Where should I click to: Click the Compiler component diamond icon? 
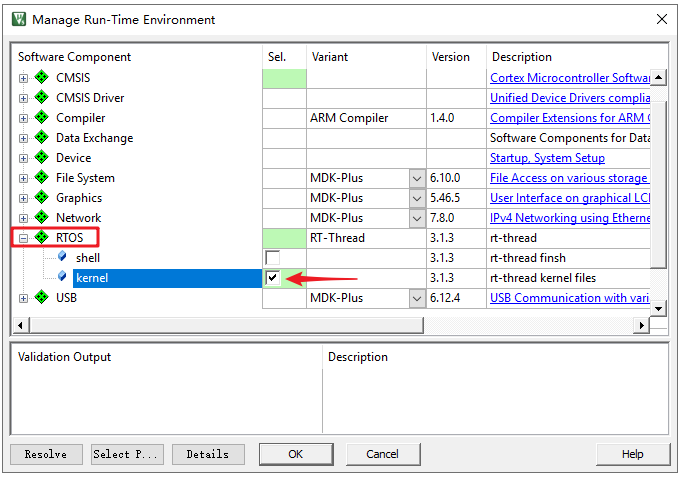(42, 117)
